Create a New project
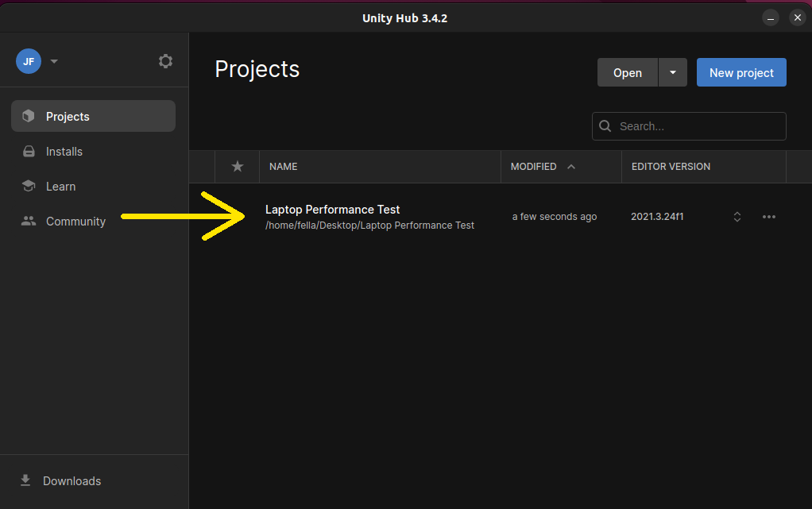Image resolution: width=812 pixels, height=509 pixels. pos(741,72)
